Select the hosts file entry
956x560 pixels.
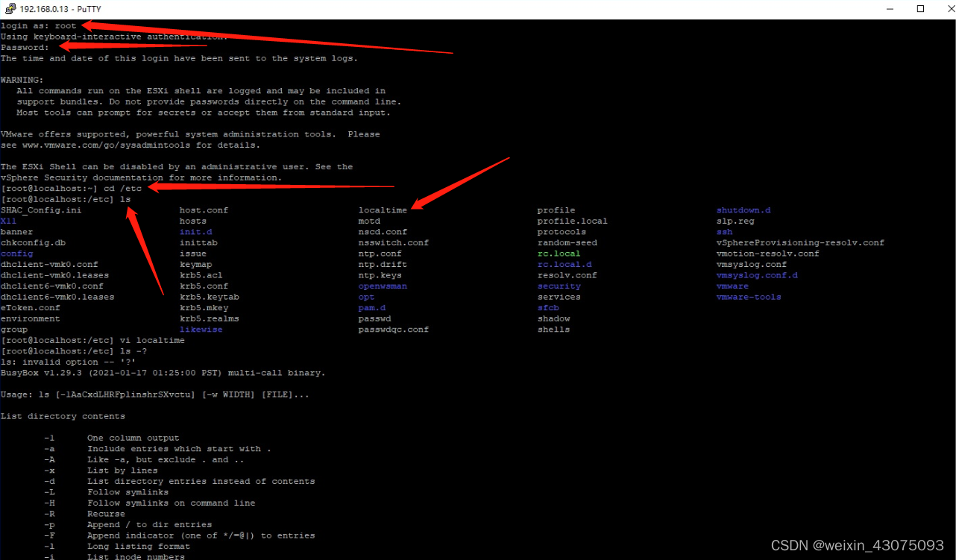(193, 221)
